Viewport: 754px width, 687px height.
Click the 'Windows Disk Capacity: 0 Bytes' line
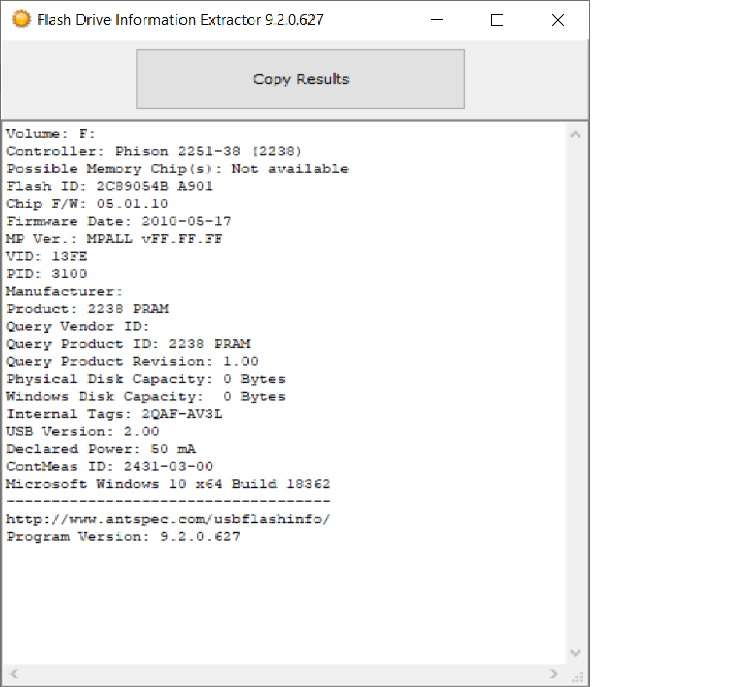[x=146, y=396]
